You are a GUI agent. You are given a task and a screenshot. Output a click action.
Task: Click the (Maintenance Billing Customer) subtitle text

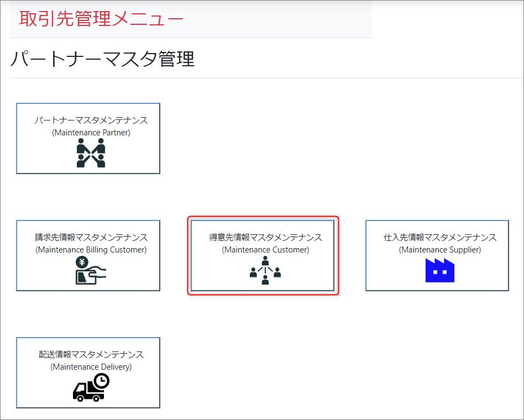click(91, 250)
